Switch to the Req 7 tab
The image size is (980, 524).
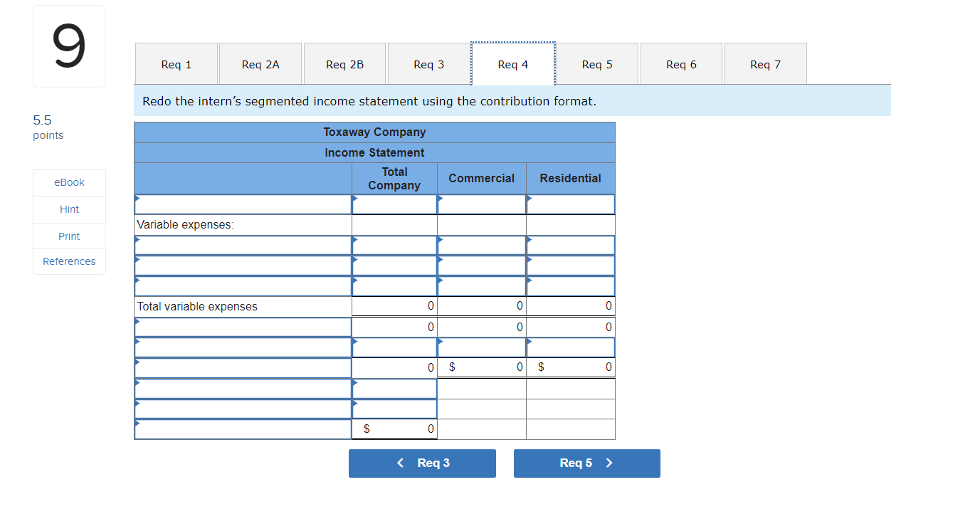tap(765, 63)
